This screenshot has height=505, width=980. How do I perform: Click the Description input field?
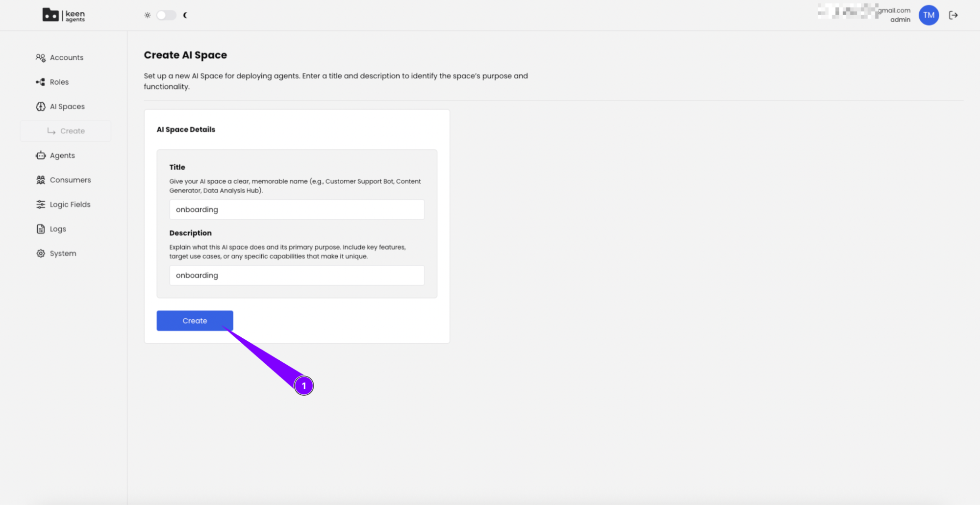[297, 275]
